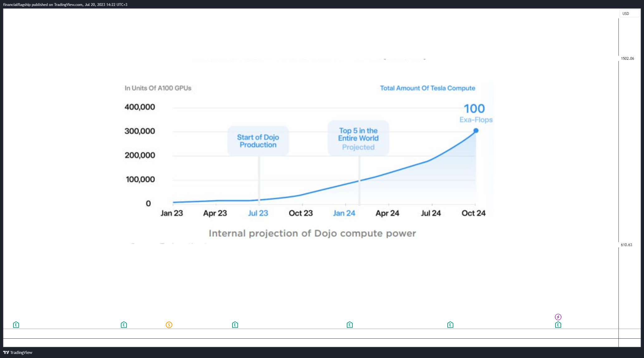Click the 300,000 y-axis value

click(140, 131)
